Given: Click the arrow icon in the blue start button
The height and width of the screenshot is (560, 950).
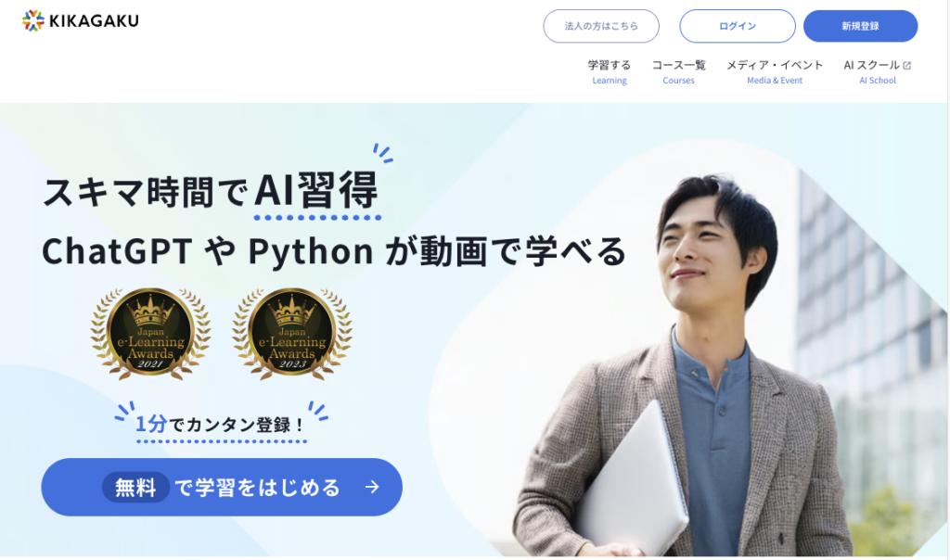Looking at the screenshot, I should (372, 487).
